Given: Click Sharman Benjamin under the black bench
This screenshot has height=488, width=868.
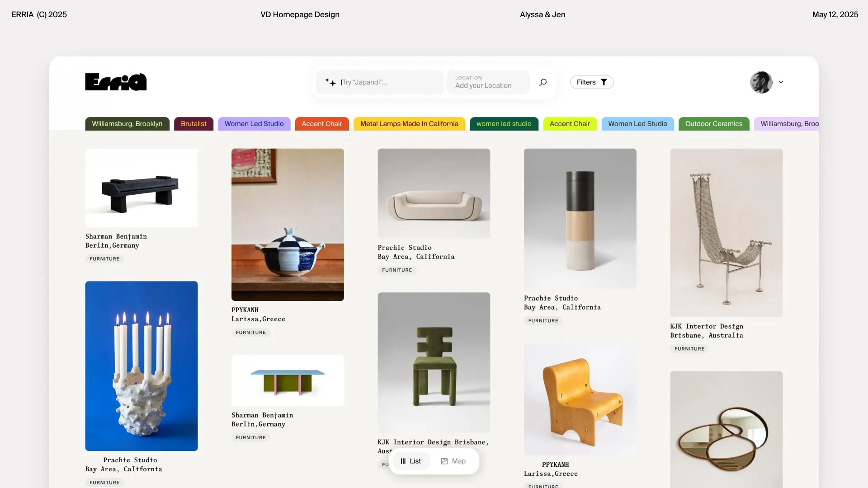Looking at the screenshot, I should (x=116, y=236).
